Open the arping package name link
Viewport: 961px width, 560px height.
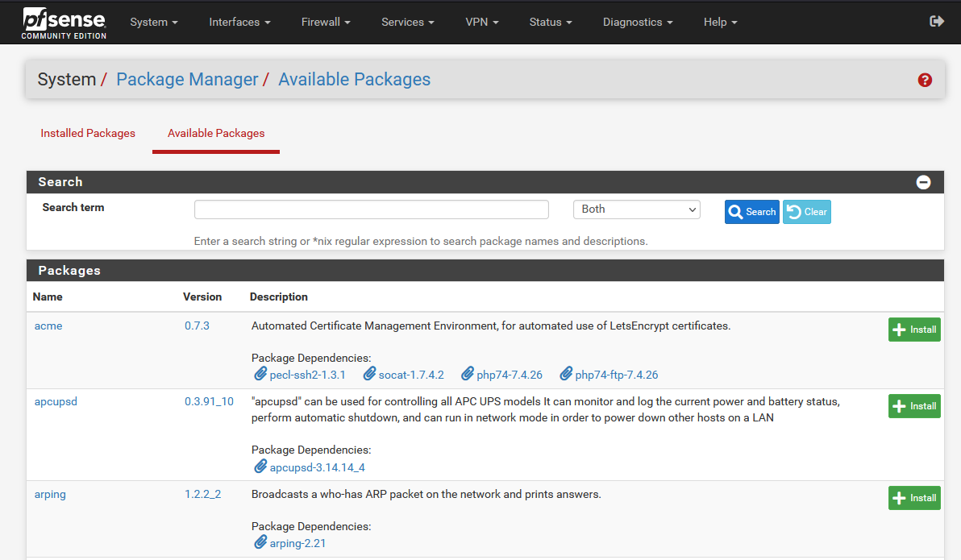50,495
